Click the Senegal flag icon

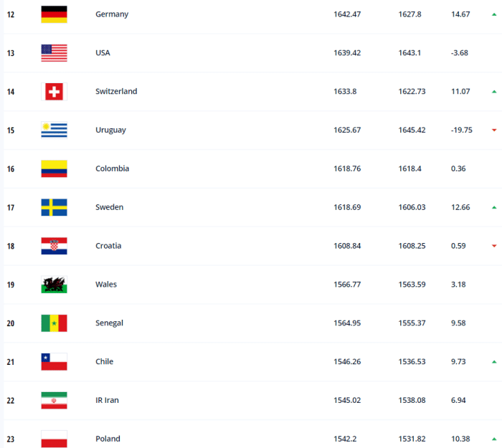[x=54, y=323]
